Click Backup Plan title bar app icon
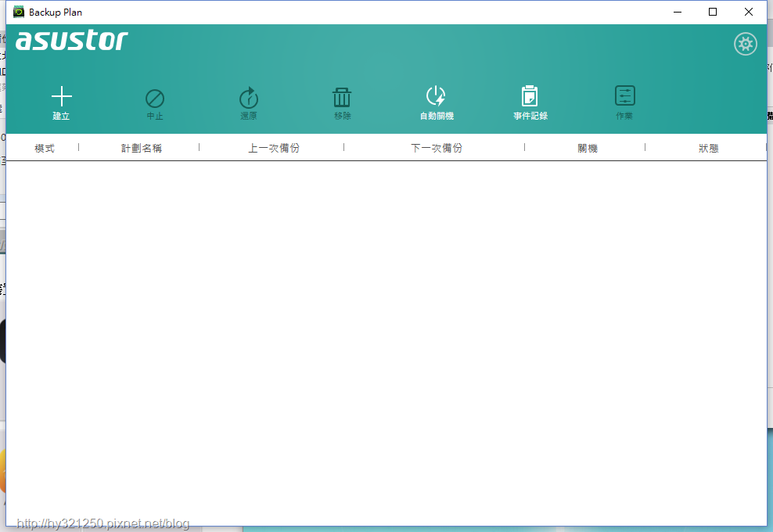 pos(19,12)
